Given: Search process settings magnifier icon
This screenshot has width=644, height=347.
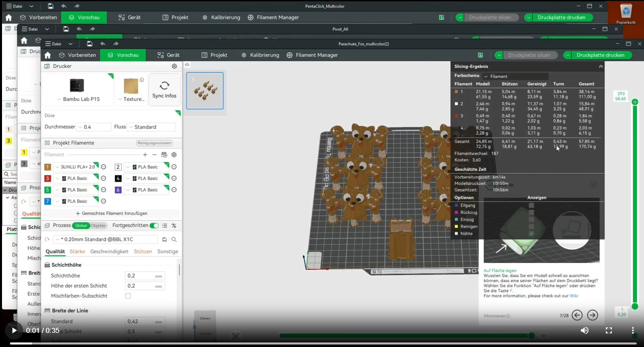Looking at the screenshot, I should tap(174, 239).
